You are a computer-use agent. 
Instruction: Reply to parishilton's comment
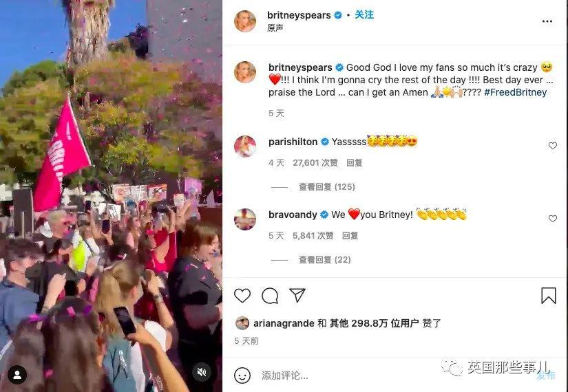pos(355,163)
